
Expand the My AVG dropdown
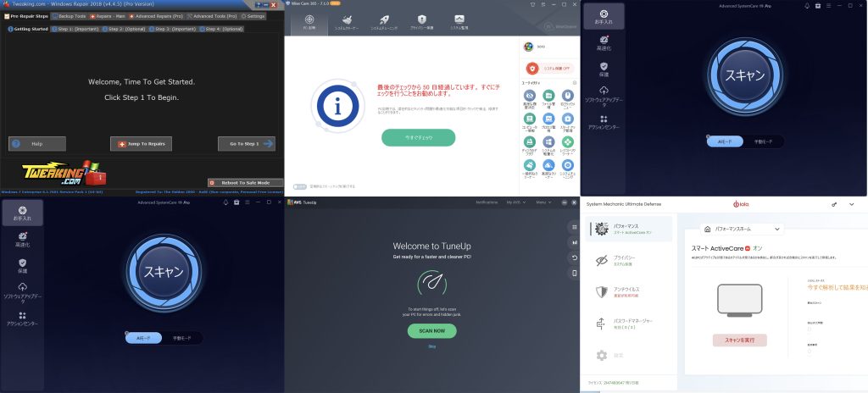pyautogui.click(x=514, y=202)
